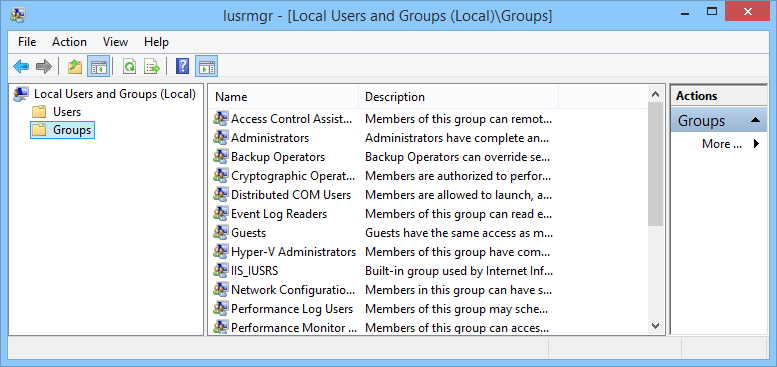Toggle Show/Hide Action Pane toolbar button
The width and height of the screenshot is (777, 367).
(x=206, y=66)
